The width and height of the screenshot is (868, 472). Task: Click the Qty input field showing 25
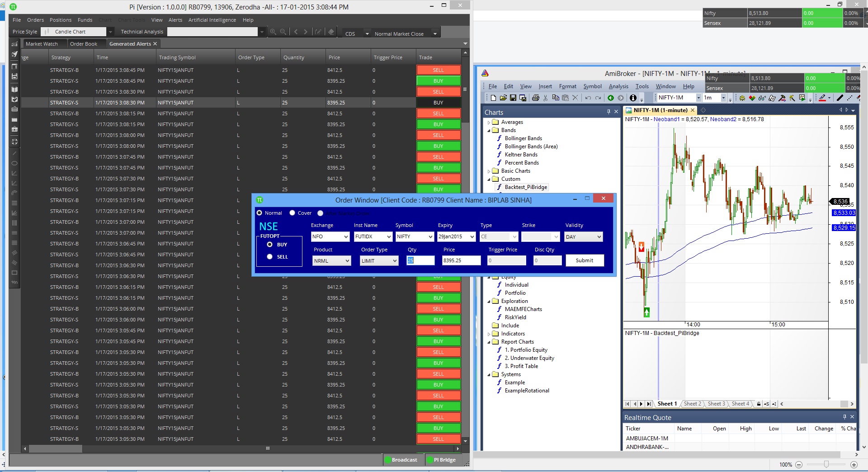point(420,260)
